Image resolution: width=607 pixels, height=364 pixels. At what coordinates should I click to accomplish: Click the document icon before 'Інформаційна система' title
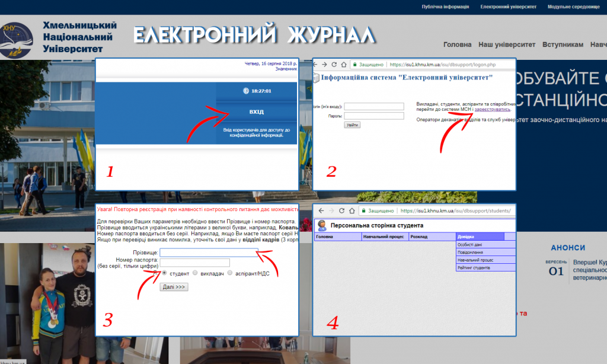point(317,78)
